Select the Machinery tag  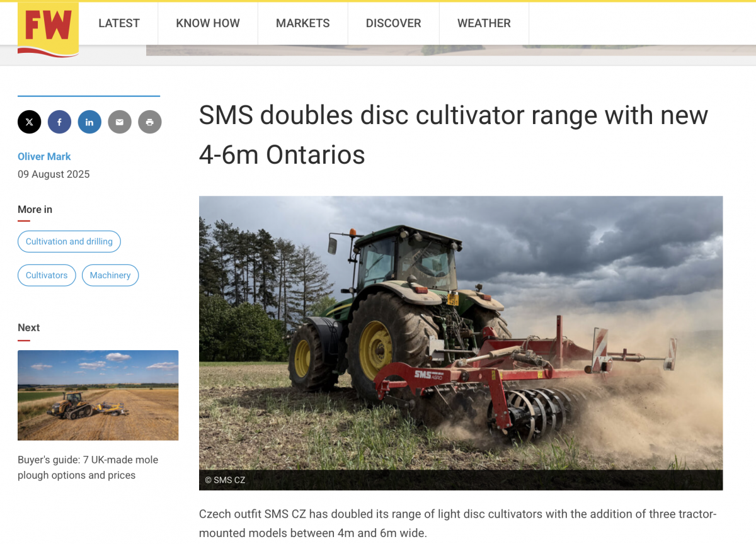110,275
